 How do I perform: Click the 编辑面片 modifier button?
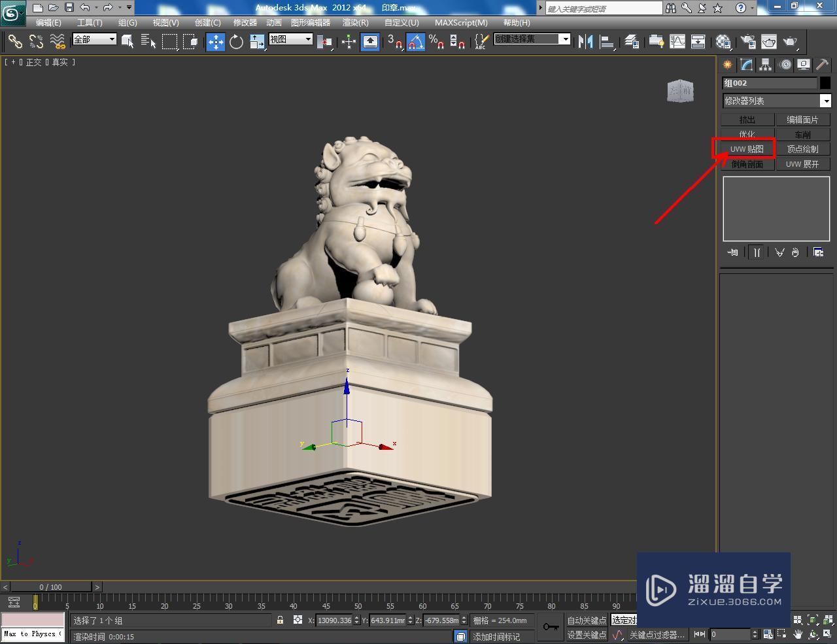coord(803,120)
